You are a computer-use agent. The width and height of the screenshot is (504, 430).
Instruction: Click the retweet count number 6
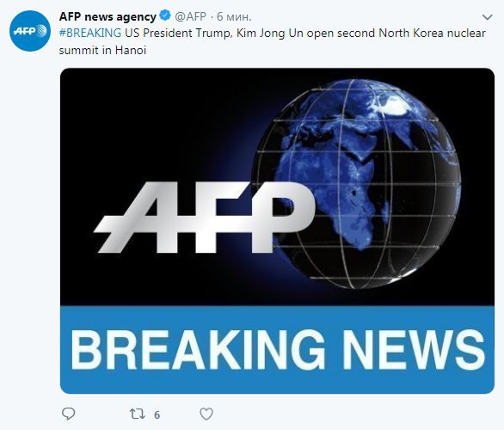coord(157,415)
